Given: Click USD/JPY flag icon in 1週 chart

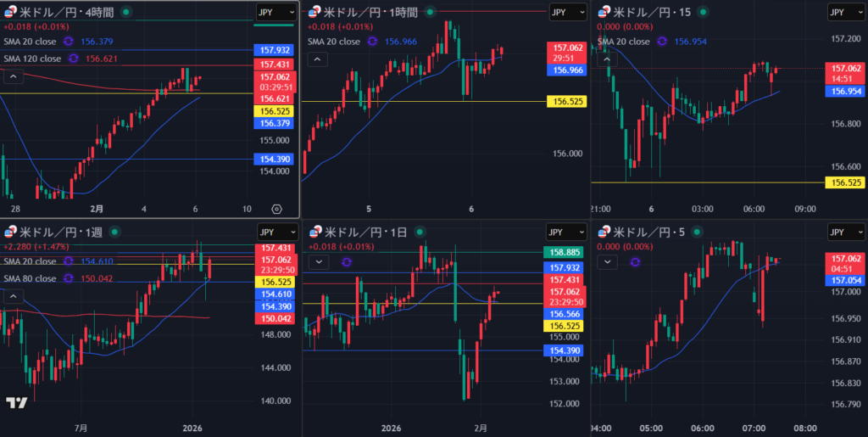Looking at the screenshot, I should tap(10, 231).
